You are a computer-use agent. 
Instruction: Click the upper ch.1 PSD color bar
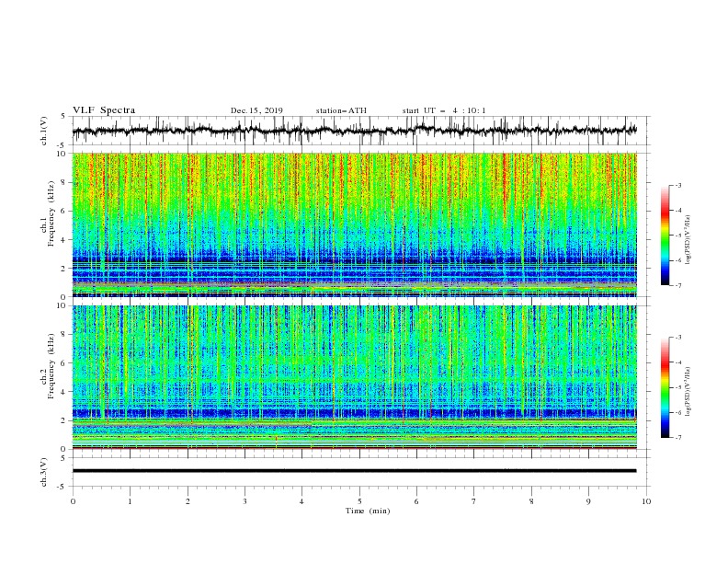pos(665,236)
